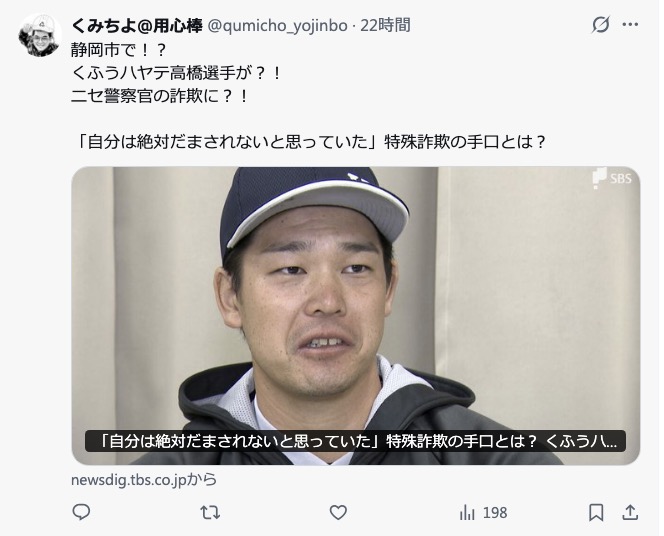Image resolution: width=664 pixels, height=536 pixels.
Task: Click the Grok circle-slash icon
Action: tap(600, 25)
